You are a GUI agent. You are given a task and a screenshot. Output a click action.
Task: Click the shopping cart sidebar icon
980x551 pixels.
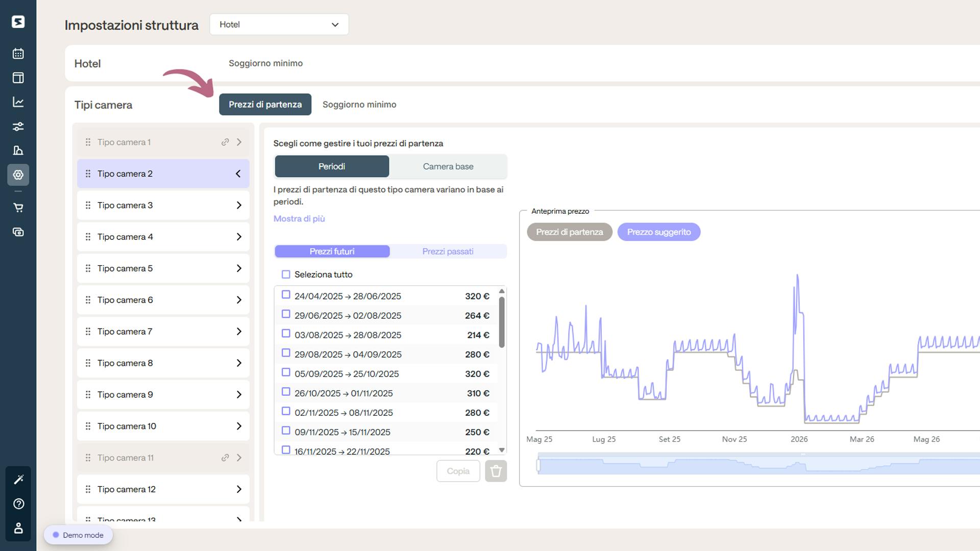pyautogui.click(x=18, y=208)
